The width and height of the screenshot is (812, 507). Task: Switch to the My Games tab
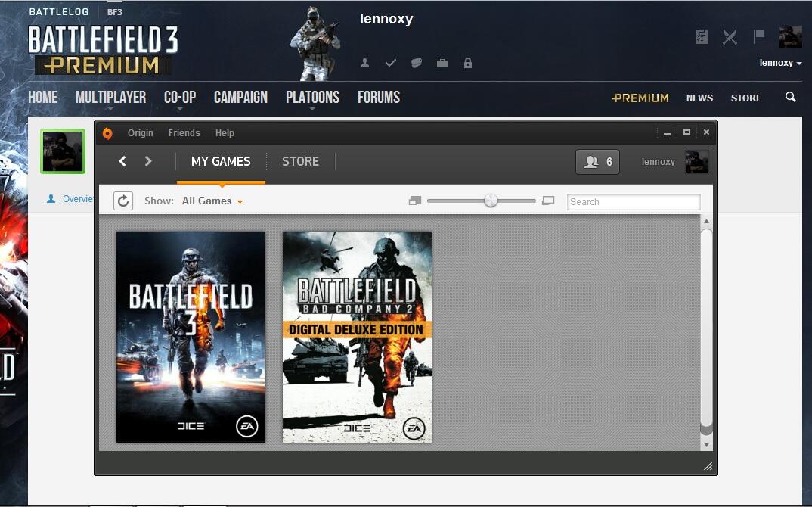[221, 161]
